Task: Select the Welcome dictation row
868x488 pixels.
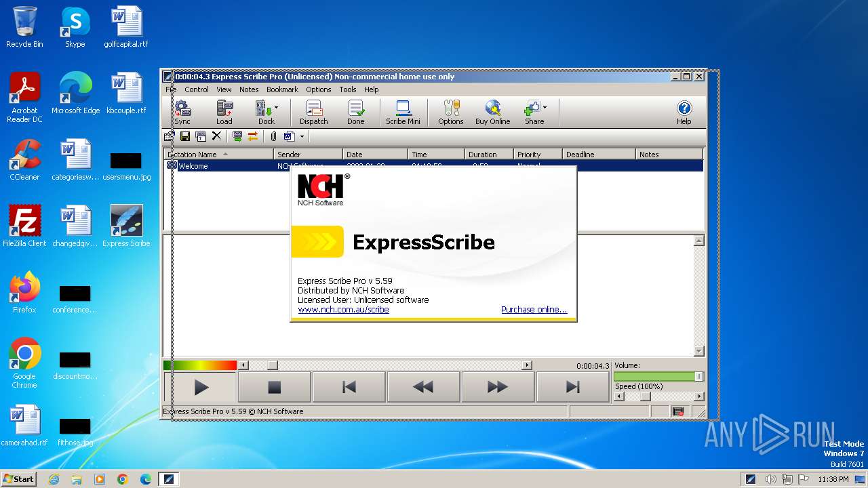Action: point(434,165)
